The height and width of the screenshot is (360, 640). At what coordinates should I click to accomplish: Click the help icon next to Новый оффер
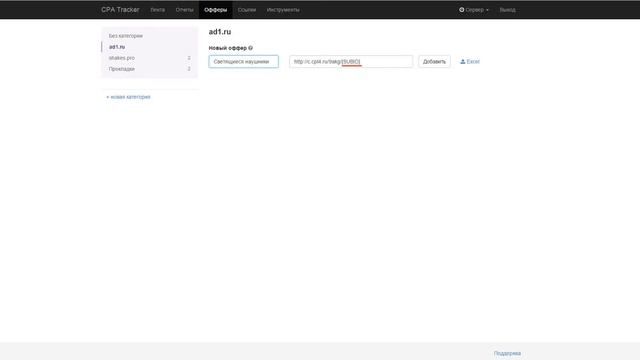point(251,48)
